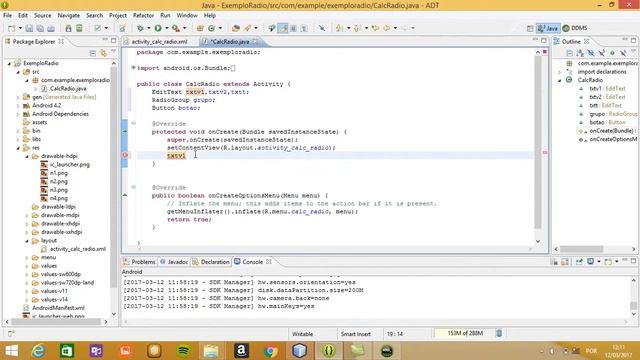The image size is (640, 360).
Task: Open Chrome from the taskbar
Action: (270, 351)
